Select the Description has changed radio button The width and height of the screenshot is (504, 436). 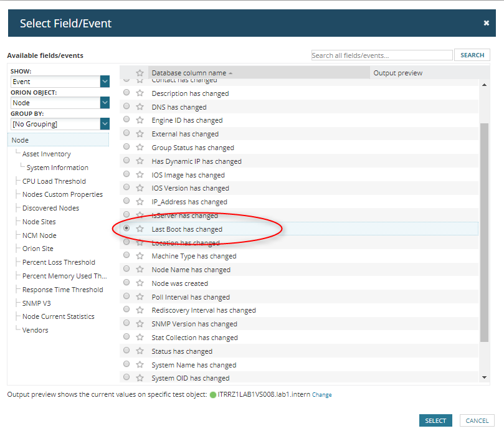point(126,93)
